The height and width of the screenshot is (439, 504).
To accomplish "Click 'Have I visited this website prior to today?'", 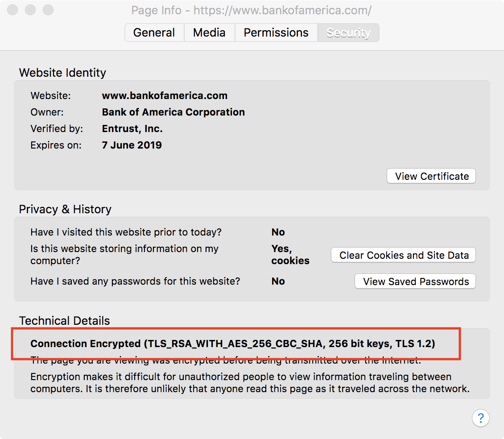I will [126, 232].
